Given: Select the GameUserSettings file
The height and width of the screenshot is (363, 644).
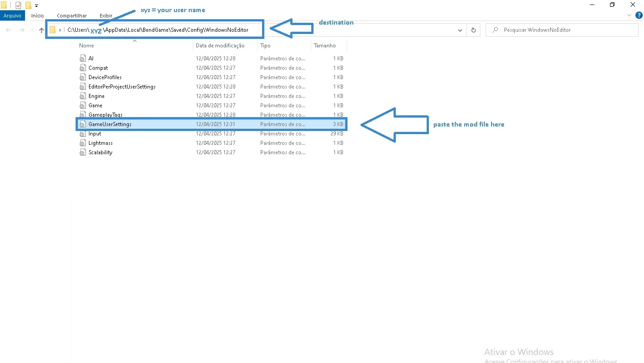Looking at the screenshot, I should (x=110, y=124).
